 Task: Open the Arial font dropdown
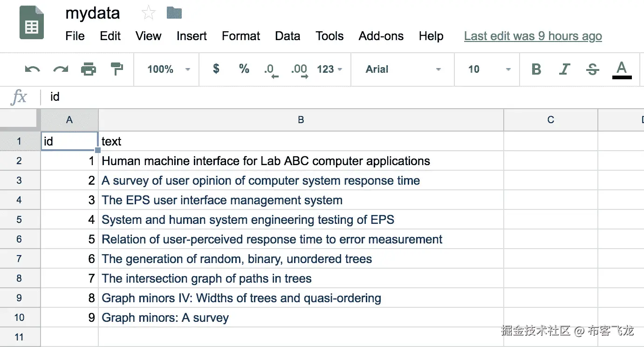coord(403,69)
